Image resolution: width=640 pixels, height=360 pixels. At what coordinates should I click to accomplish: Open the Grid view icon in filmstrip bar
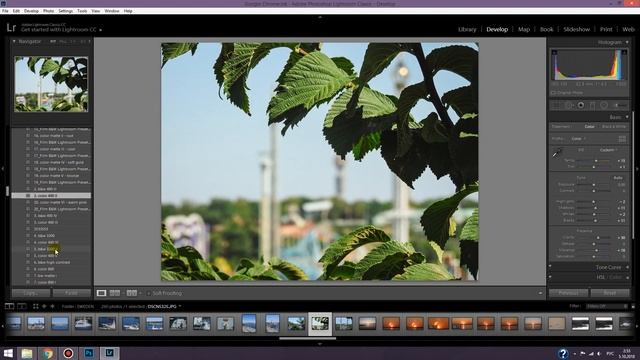click(36, 306)
